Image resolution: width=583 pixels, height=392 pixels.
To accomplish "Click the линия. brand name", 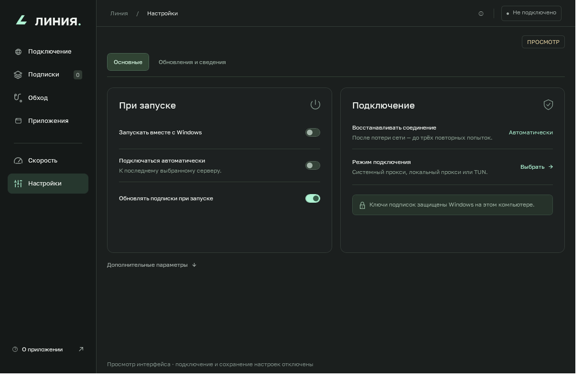I will 58,21.
